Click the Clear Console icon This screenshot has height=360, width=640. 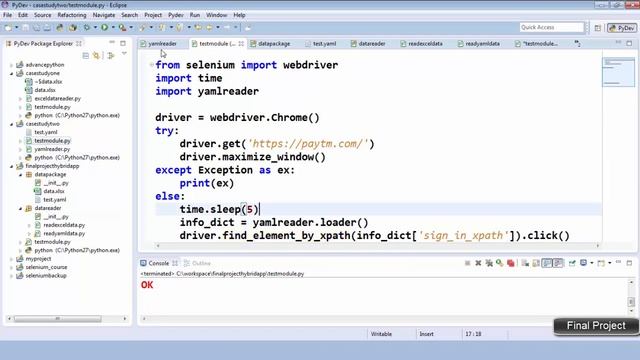click(x=525, y=263)
